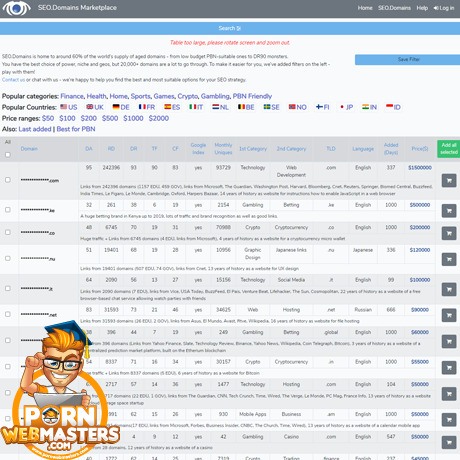
Task: Filter by ES flag country
Action: tap(172, 107)
